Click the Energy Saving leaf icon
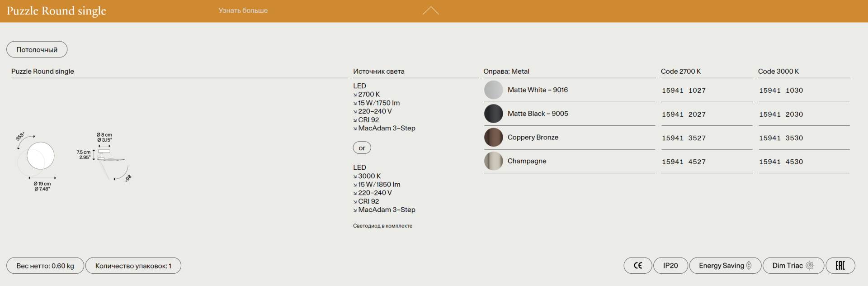The image size is (868, 286). click(749, 266)
